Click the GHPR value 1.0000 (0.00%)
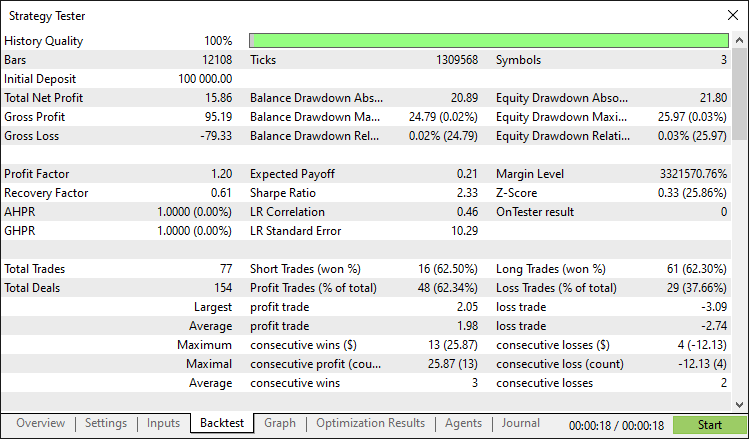This screenshot has height=439, width=749. coord(194,231)
